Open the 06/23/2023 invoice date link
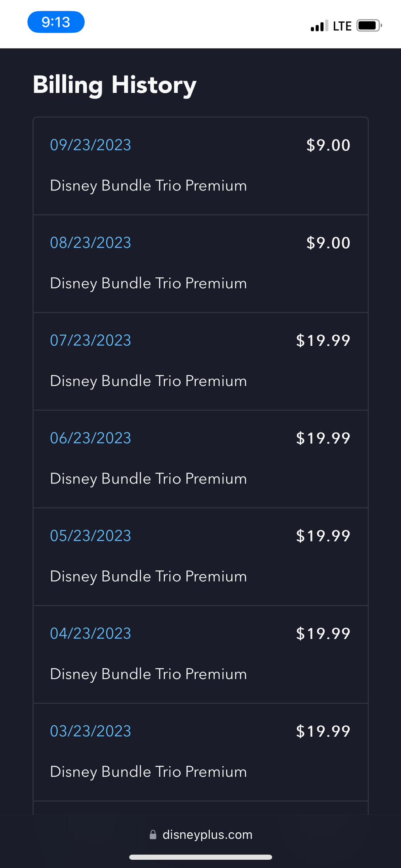This screenshot has height=868, width=401. [x=91, y=438]
